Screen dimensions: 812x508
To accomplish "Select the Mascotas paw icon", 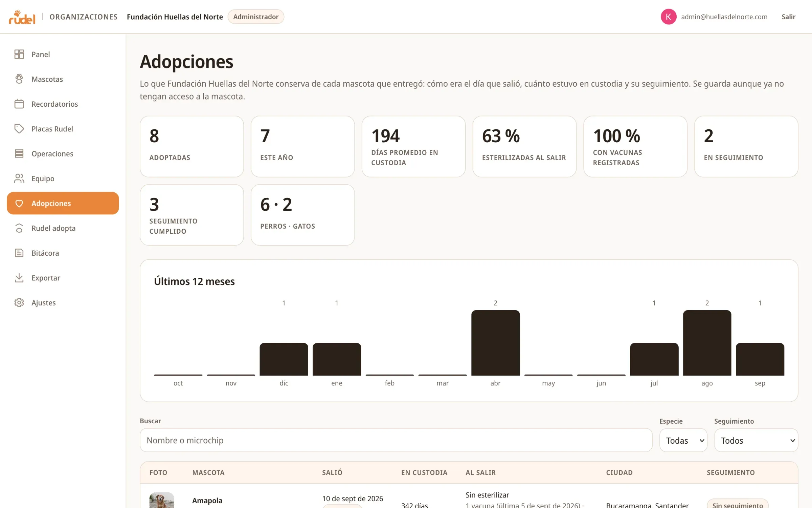I will coord(19,79).
